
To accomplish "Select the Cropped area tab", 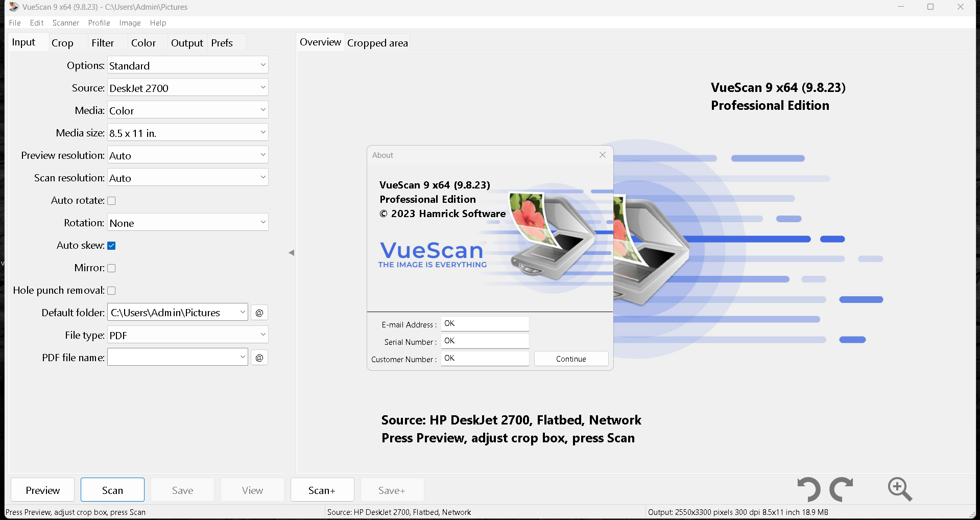I will coord(378,43).
